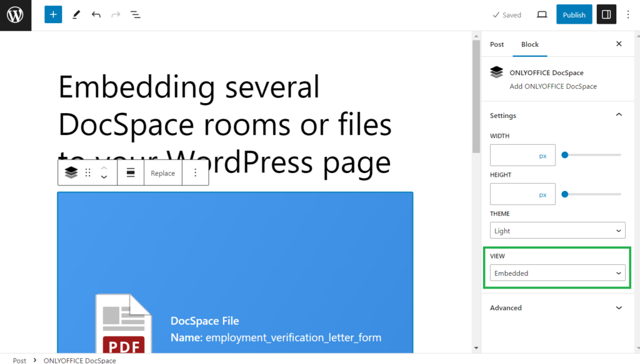Open the block alignment icon

[130, 172]
